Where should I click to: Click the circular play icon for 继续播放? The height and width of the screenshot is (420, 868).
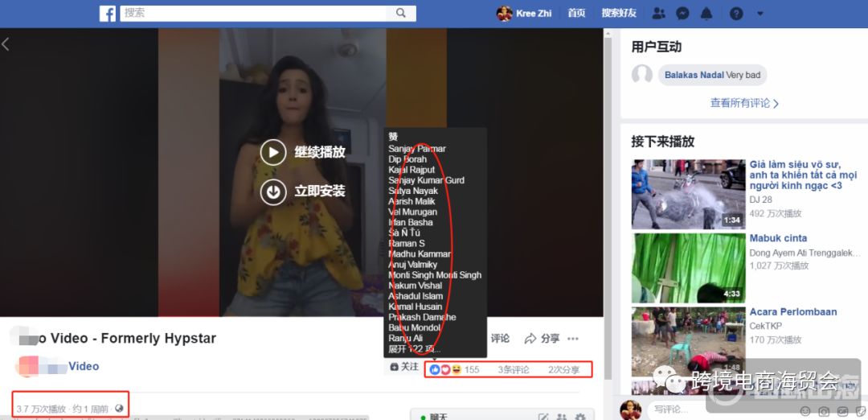tap(273, 152)
